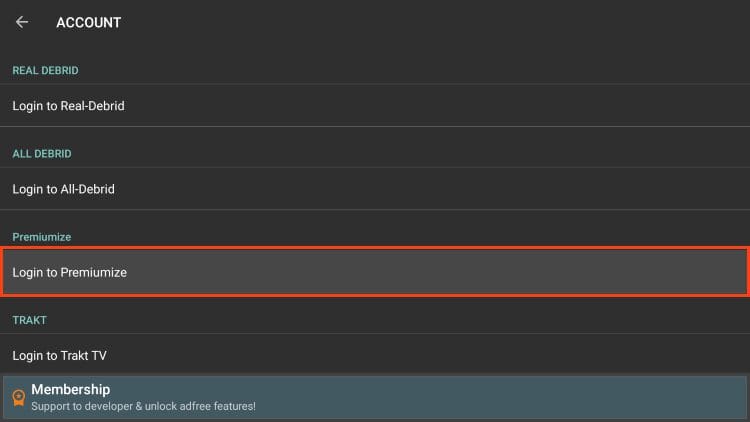Click the word 'Real-Debrid' in the login row
Image resolution: width=750 pixels, height=422 pixels.
click(x=91, y=105)
